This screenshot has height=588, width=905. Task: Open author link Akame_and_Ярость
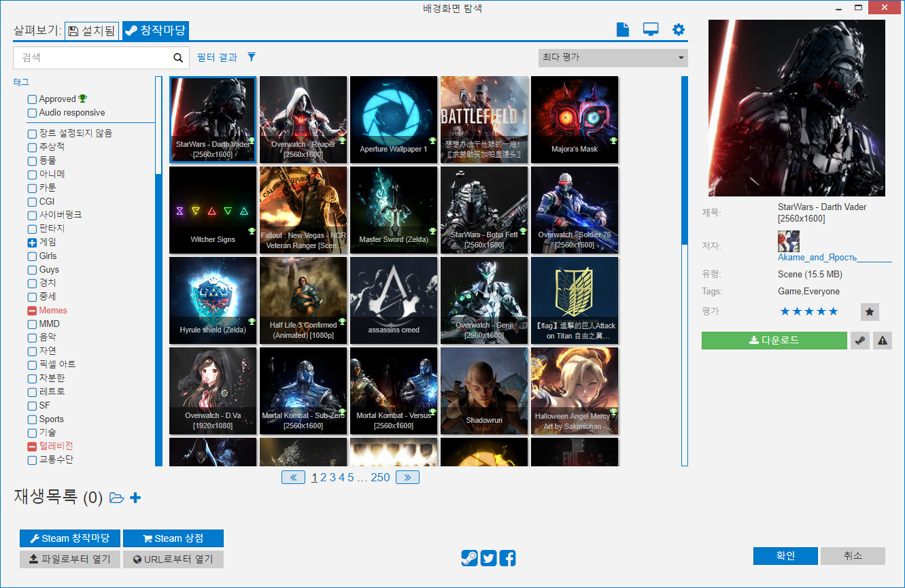pos(835,258)
